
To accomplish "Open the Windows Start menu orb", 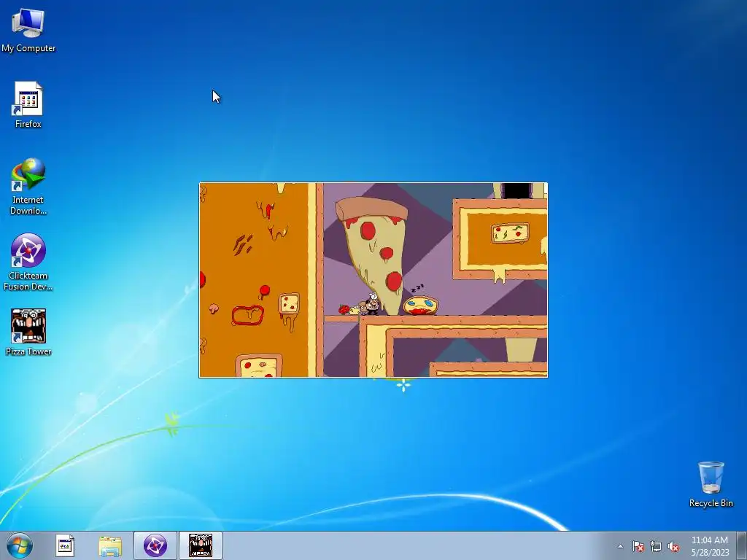I will pos(20,545).
